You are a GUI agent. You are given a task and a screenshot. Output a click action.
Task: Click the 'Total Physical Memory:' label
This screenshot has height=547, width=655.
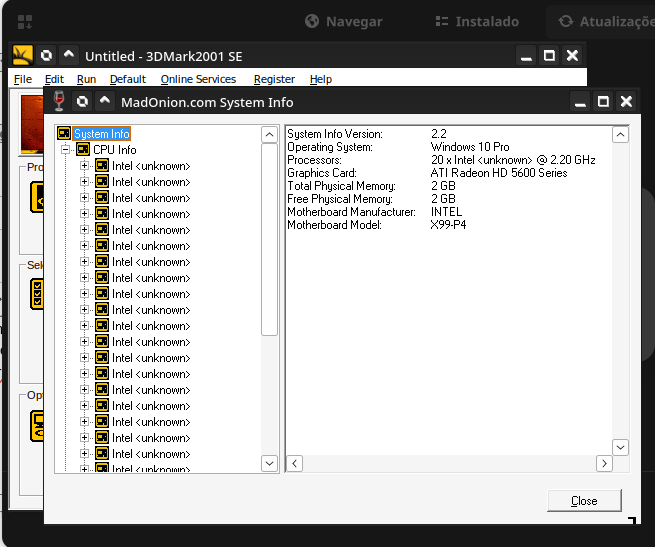point(341,186)
